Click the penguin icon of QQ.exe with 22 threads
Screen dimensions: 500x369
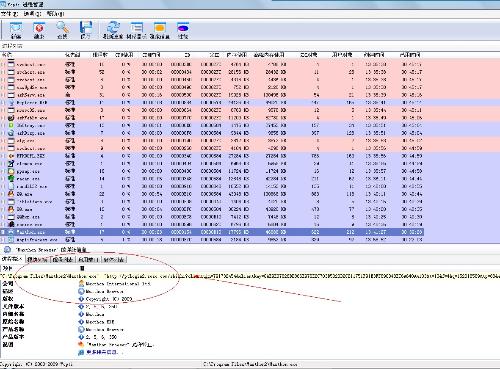pos(11,194)
